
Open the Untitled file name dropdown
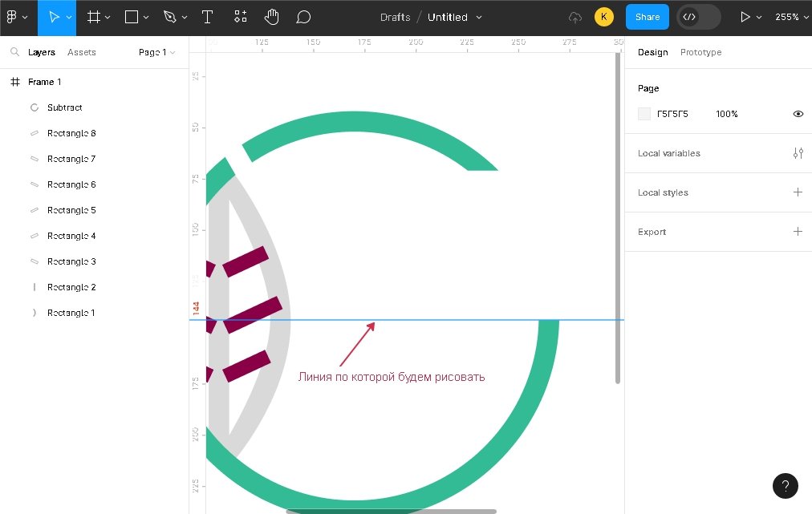tap(454, 17)
